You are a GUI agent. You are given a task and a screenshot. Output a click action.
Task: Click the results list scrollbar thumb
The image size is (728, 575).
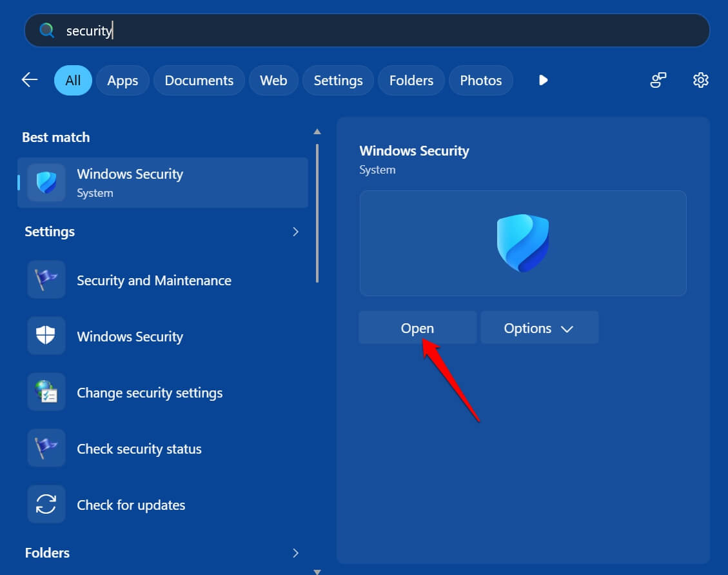pos(317,214)
